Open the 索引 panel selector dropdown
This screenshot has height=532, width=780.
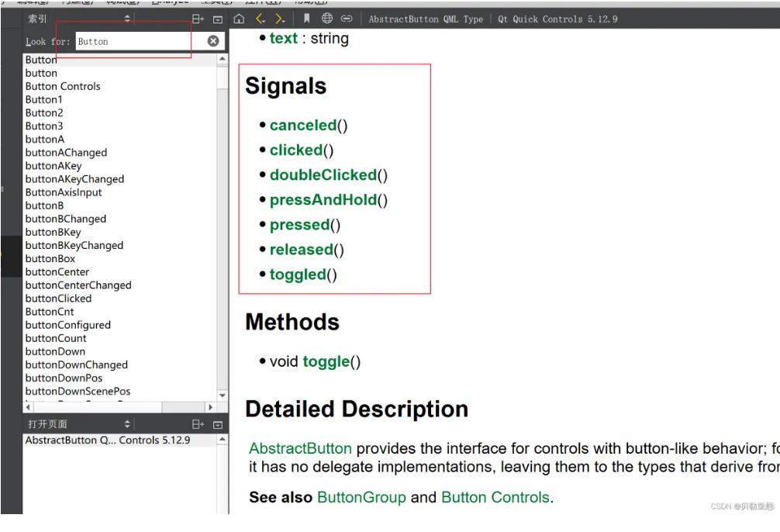coord(127,17)
